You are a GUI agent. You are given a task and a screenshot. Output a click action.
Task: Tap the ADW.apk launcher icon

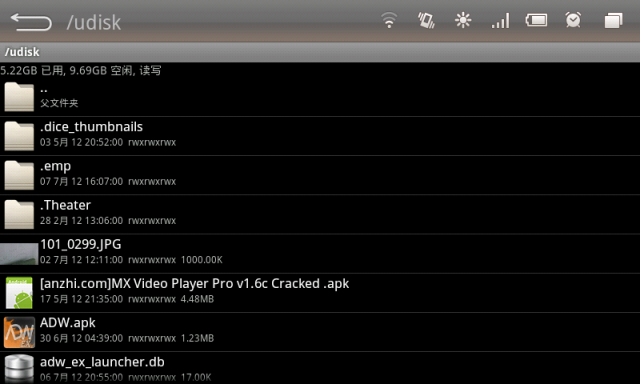[19, 332]
